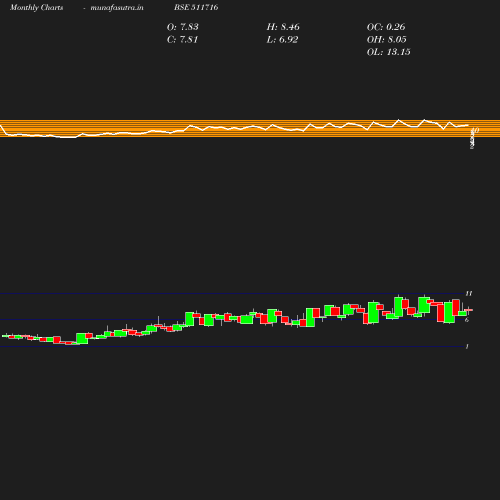
Task: Click the last candlestick on the chart
Action: [x=469, y=310]
